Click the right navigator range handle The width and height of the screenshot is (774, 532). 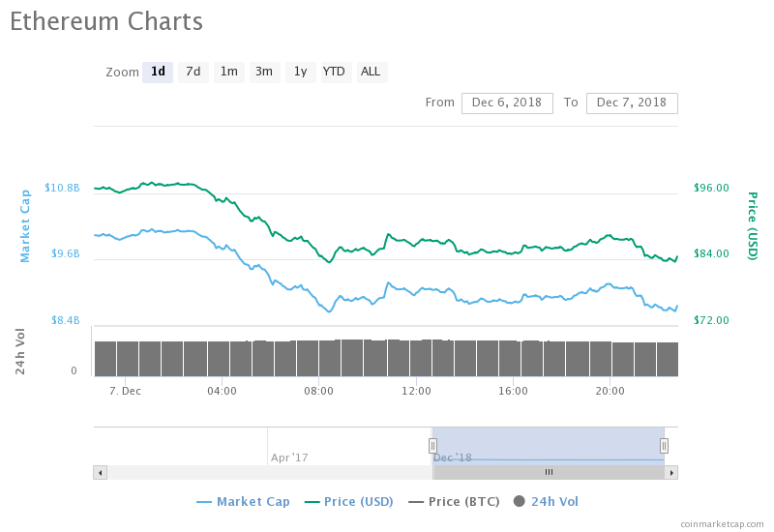[665, 445]
